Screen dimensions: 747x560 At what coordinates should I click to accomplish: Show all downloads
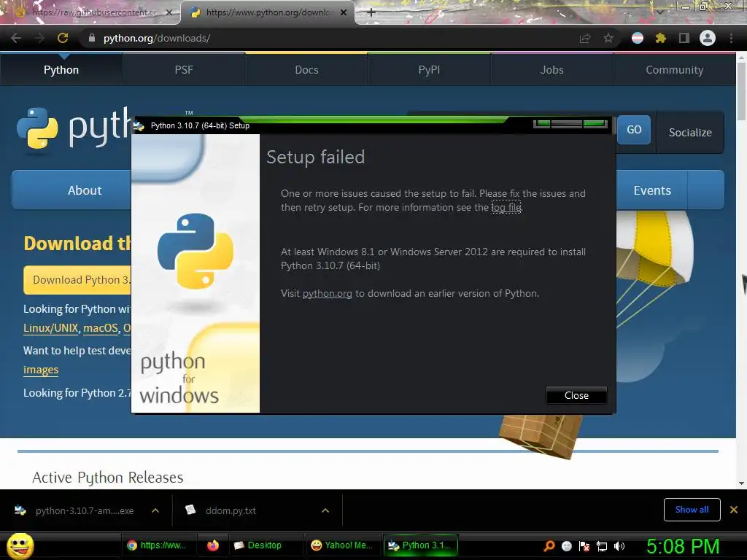tap(692, 510)
